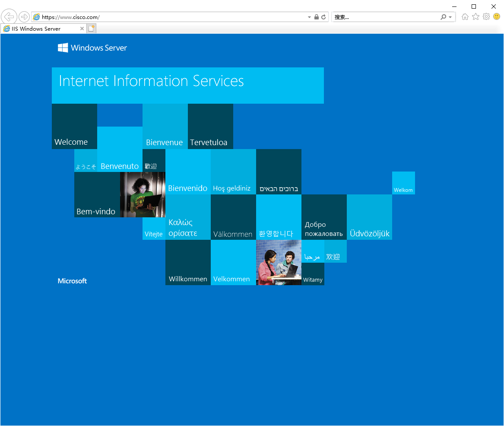Open the Home page icon
This screenshot has height=426, width=504.
click(465, 17)
